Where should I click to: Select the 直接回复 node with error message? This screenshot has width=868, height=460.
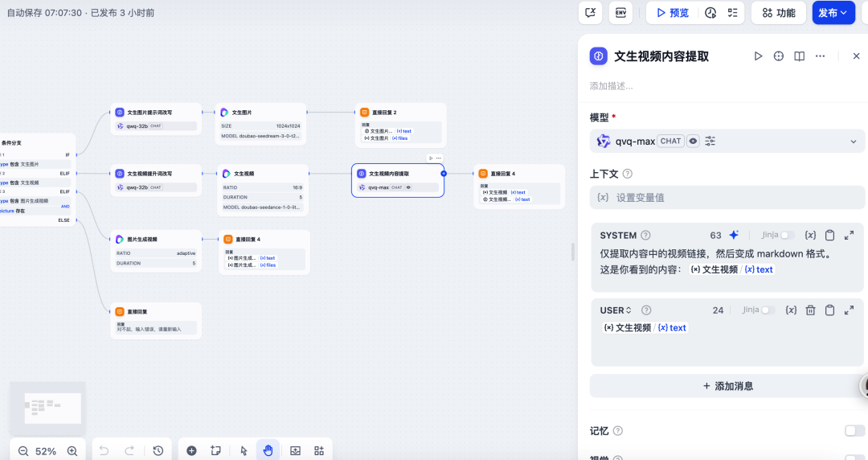(x=156, y=321)
